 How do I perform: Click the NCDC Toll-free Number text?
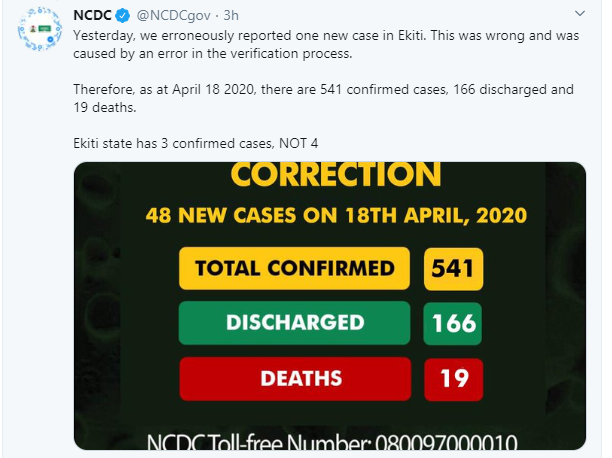pyautogui.click(x=332, y=442)
